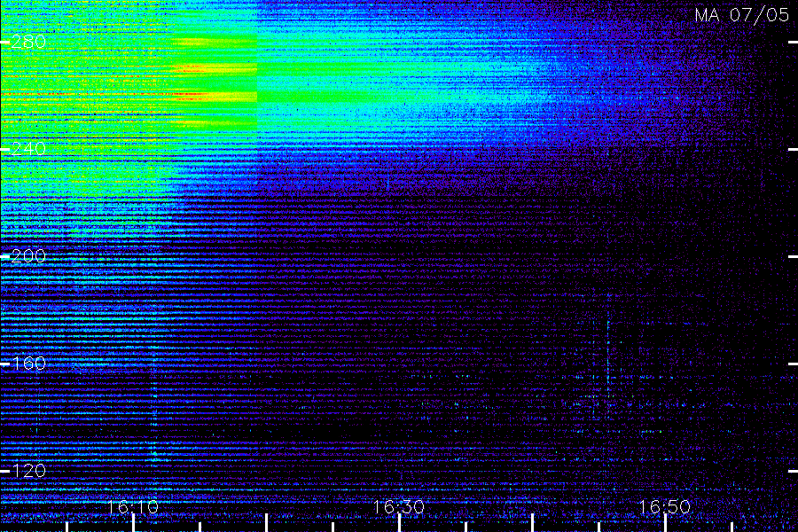This screenshot has width=798, height=532.
Task: Click the 240 frequency axis label
Action: [28, 149]
